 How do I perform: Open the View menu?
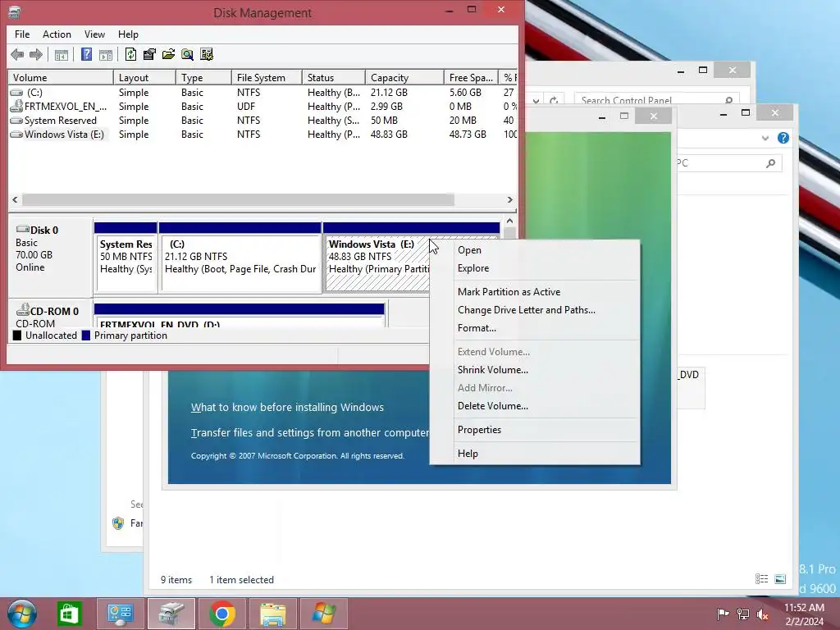pyautogui.click(x=94, y=34)
